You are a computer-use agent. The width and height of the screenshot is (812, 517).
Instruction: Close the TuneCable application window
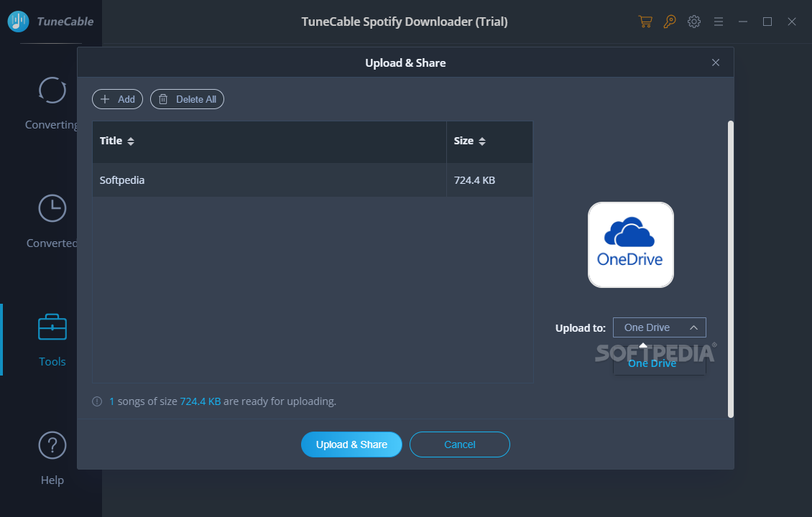(792, 22)
